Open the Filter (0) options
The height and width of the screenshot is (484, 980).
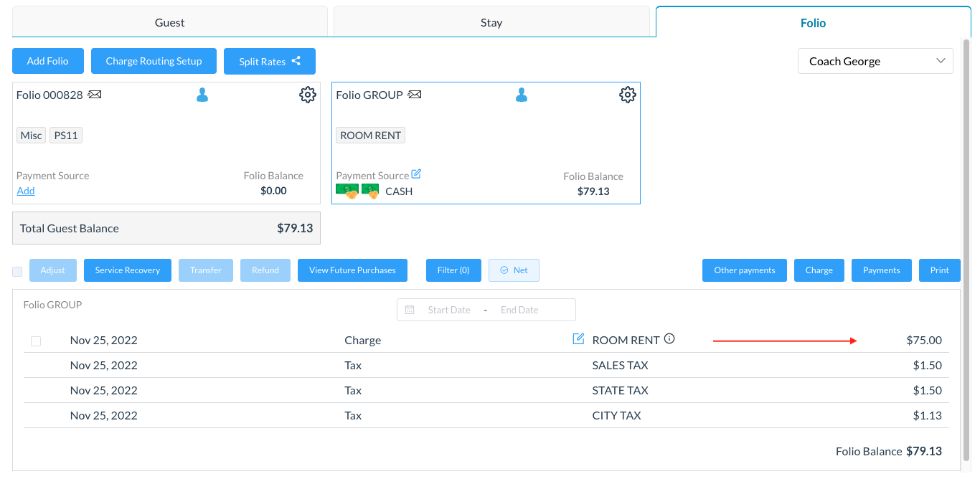tap(453, 270)
